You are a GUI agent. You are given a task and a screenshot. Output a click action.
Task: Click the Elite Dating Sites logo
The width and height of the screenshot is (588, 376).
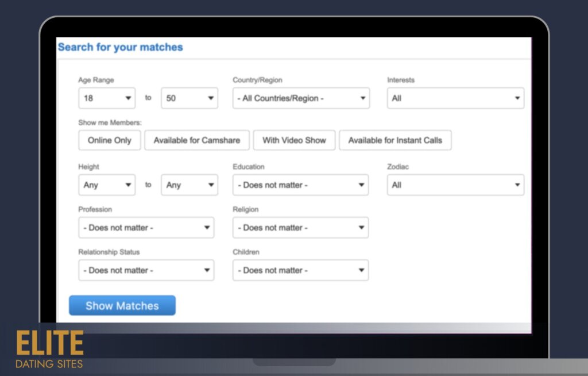click(50, 349)
